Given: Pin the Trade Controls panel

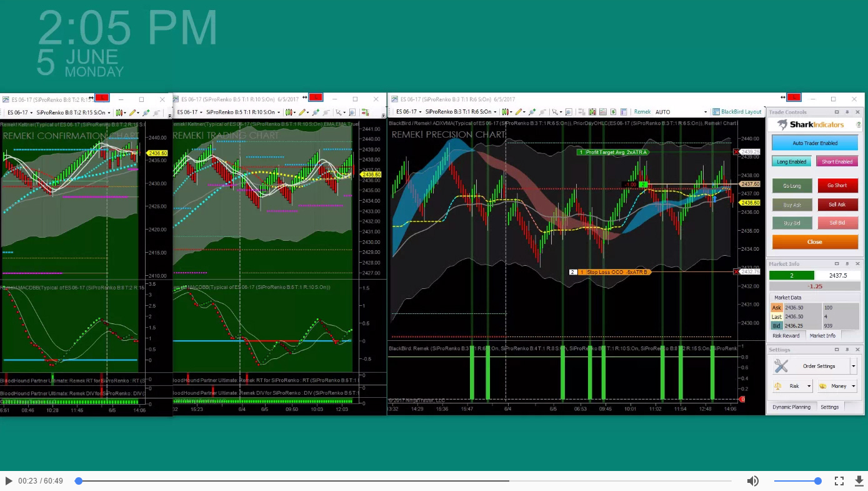Looking at the screenshot, I should (x=847, y=112).
